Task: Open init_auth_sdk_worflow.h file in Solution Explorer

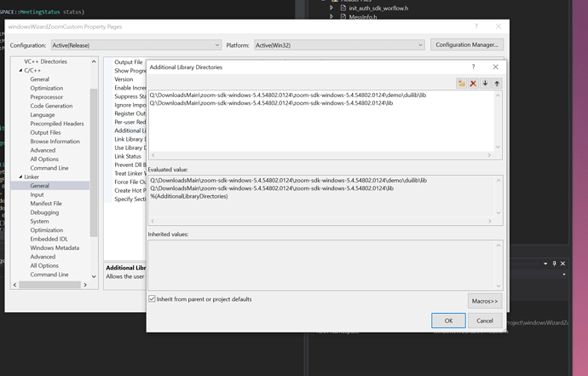Action: [378, 8]
